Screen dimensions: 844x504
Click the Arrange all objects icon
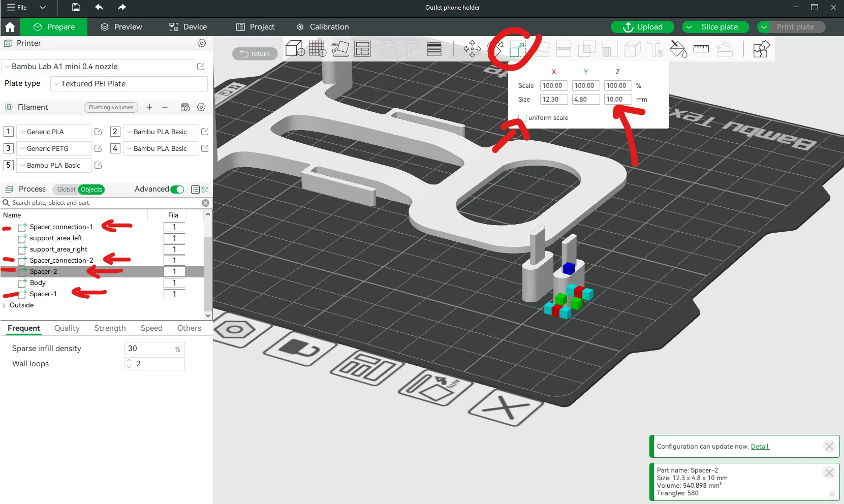(x=362, y=49)
